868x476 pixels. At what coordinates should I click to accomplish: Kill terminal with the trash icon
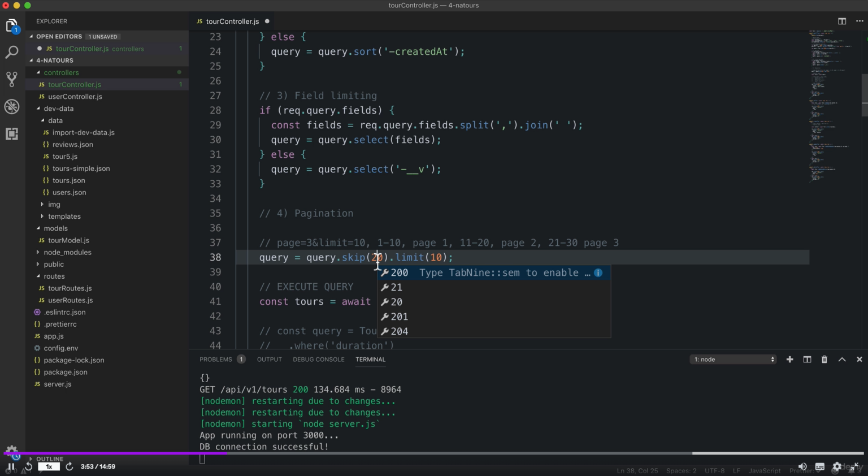(824, 360)
